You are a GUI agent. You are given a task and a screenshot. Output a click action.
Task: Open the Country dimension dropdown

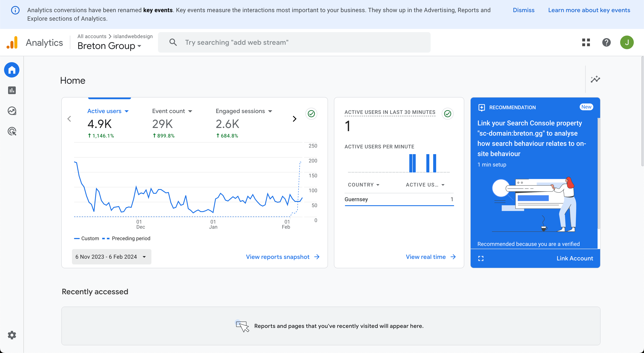(x=364, y=185)
